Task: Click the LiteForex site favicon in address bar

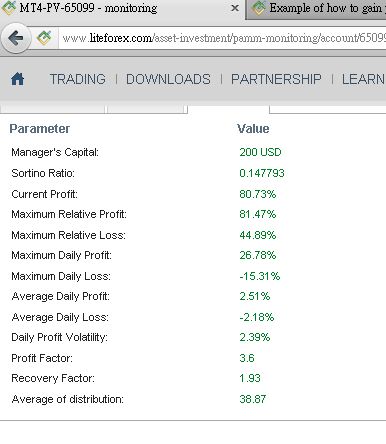Action: [x=44, y=38]
